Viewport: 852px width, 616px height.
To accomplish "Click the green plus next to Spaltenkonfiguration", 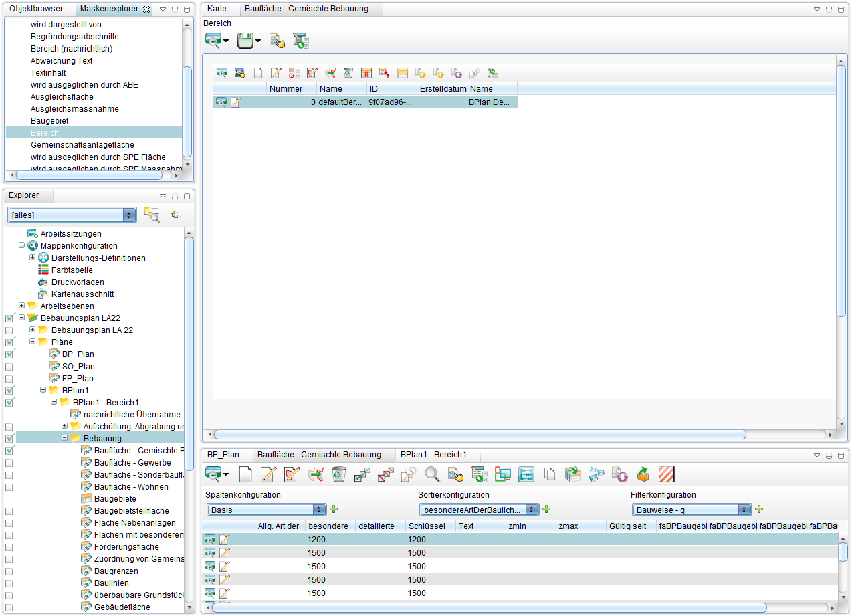I will (334, 510).
